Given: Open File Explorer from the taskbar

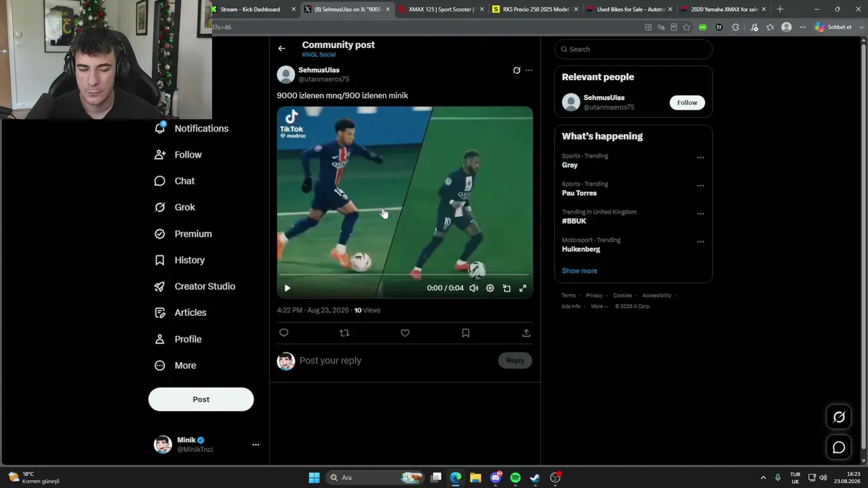Looking at the screenshot, I should [x=475, y=478].
